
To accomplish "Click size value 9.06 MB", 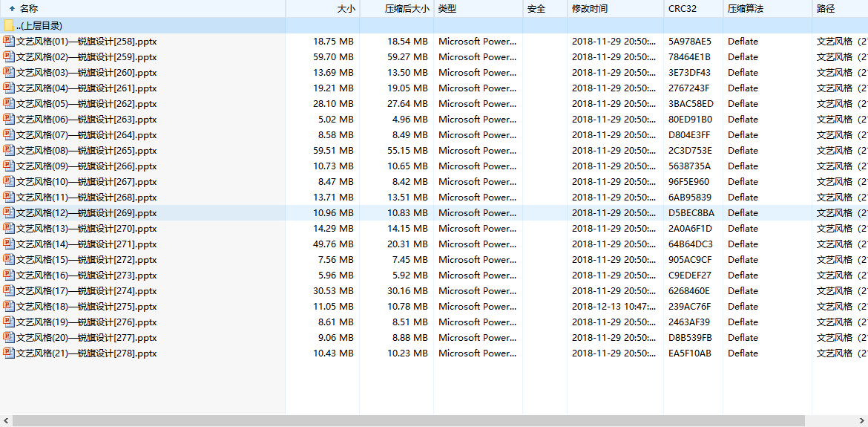I will click(x=336, y=337).
